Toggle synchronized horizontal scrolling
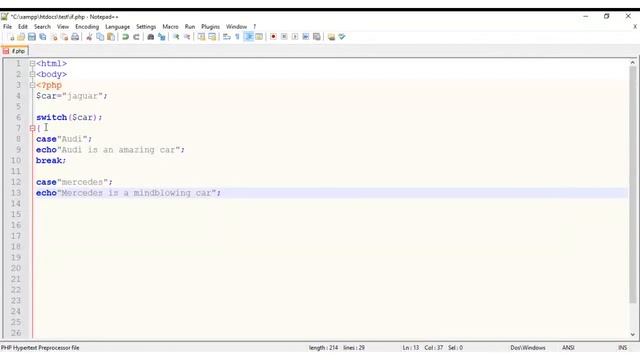Image resolution: width=640 pixels, height=360 pixels. point(212,37)
